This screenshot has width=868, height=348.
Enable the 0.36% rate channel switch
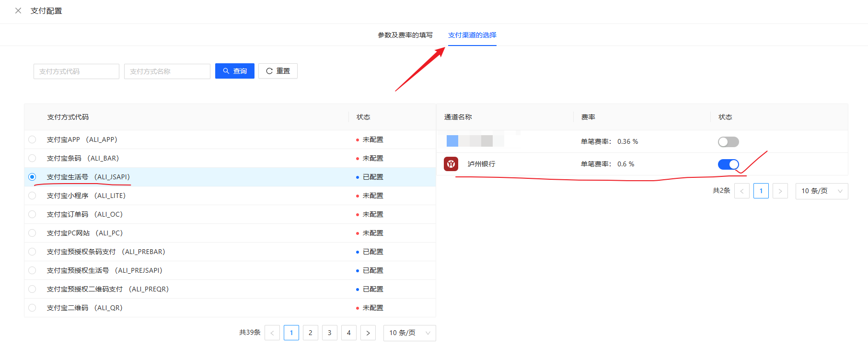coord(728,142)
